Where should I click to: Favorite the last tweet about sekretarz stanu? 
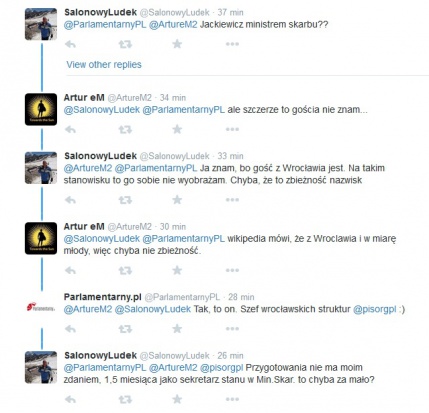(x=177, y=399)
